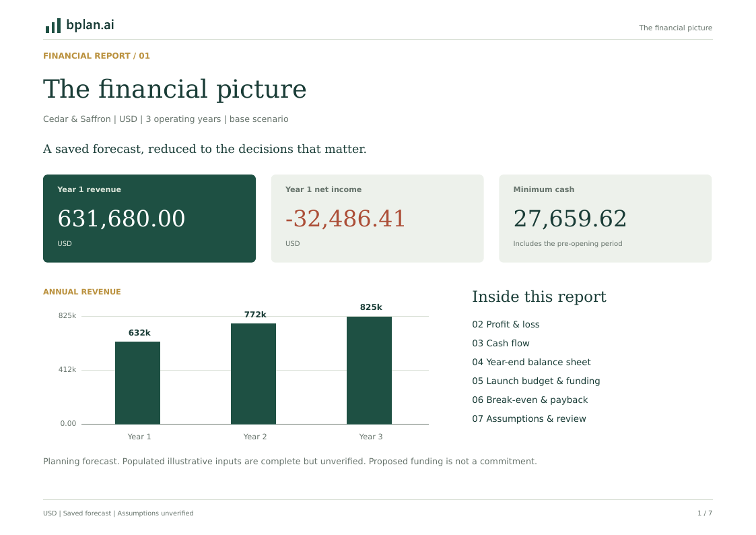Click the Year 1 revenue bar

coord(137,383)
